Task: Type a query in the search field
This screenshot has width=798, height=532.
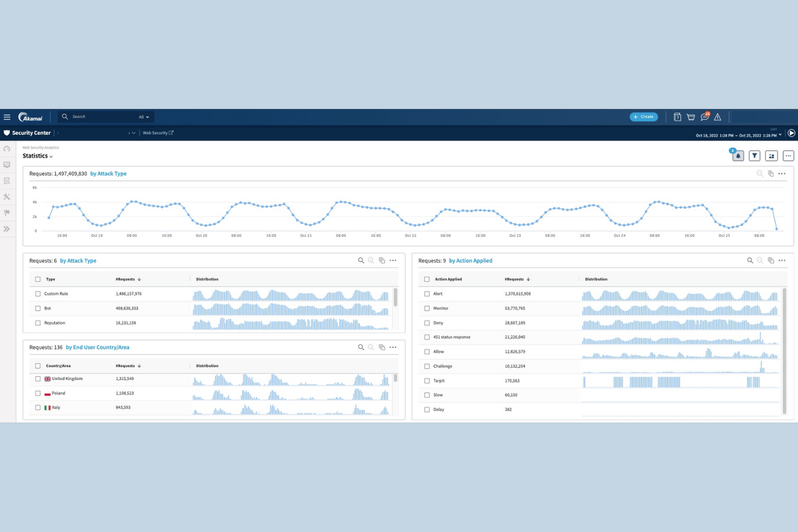Action: click(97, 116)
